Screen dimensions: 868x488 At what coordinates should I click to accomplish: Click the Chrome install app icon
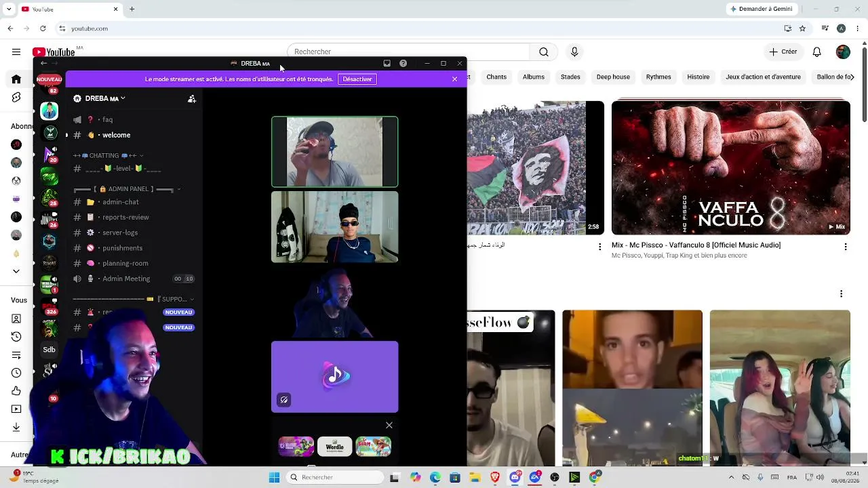[x=787, y=28]
